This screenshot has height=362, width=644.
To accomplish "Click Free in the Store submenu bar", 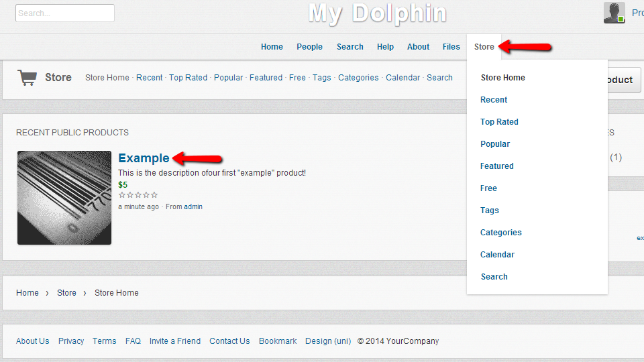I will [297, 78].
